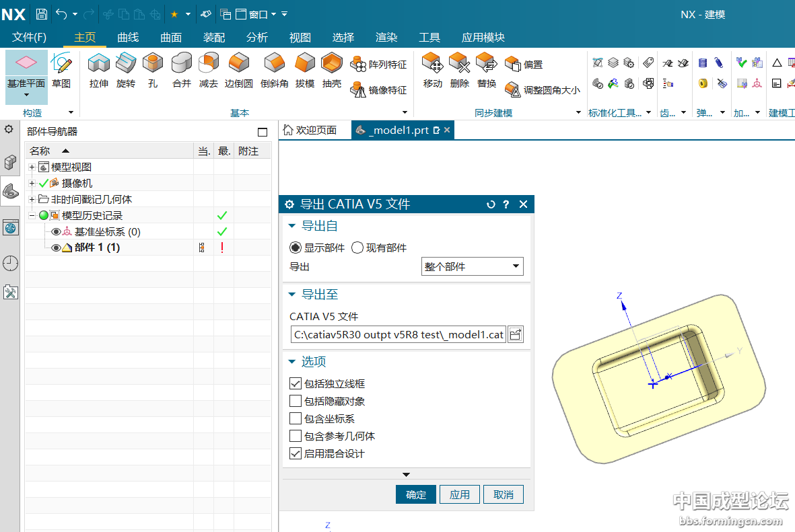Open the 整个部件 export dropdown
795x532 pixels.
tap(472, 266)
